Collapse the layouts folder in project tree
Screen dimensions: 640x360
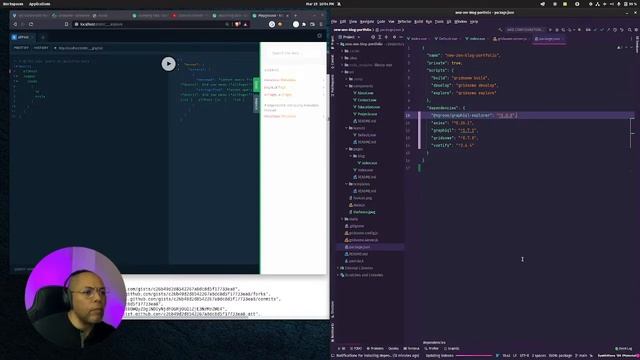coord(347,128)
